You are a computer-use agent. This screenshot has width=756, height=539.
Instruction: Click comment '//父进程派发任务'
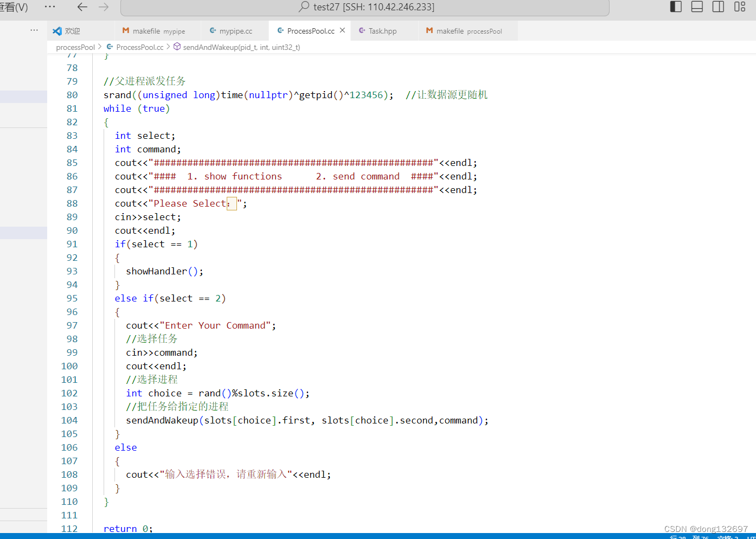tap(145, 81)
